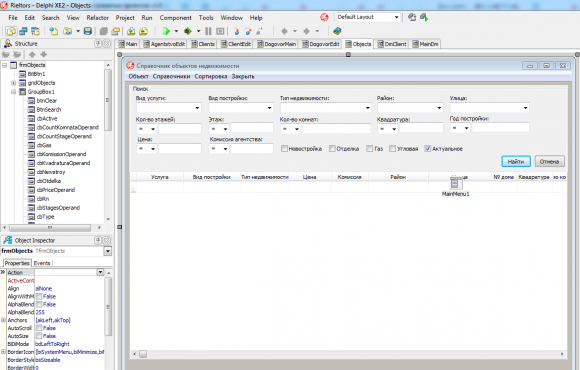Toggle the Новостройка checkbox
580x370 pixels.
[284, 149]
